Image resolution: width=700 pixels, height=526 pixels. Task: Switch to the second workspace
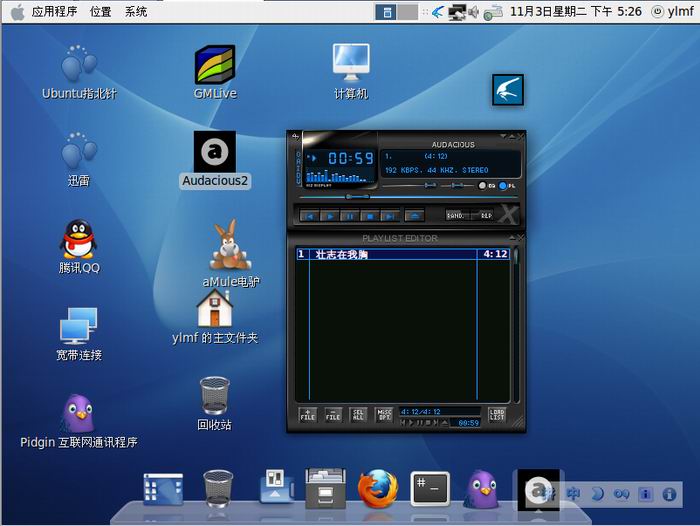click(x=408, y=12)
